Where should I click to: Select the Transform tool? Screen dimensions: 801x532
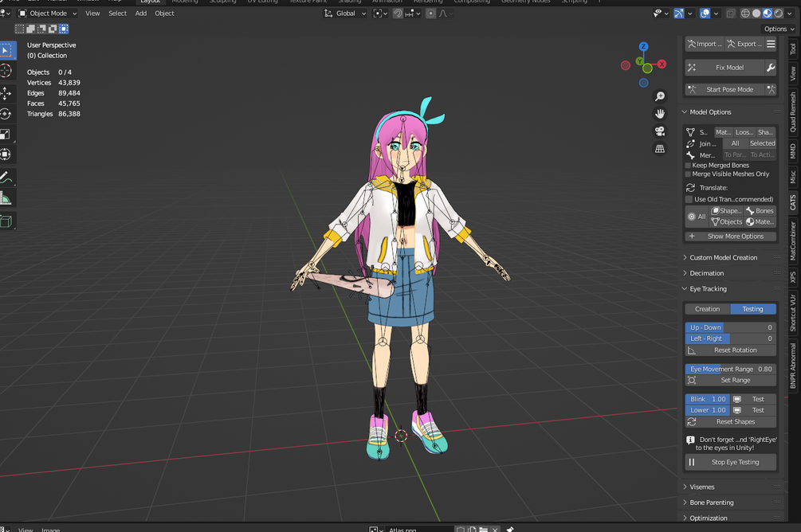tap(6, 155)
